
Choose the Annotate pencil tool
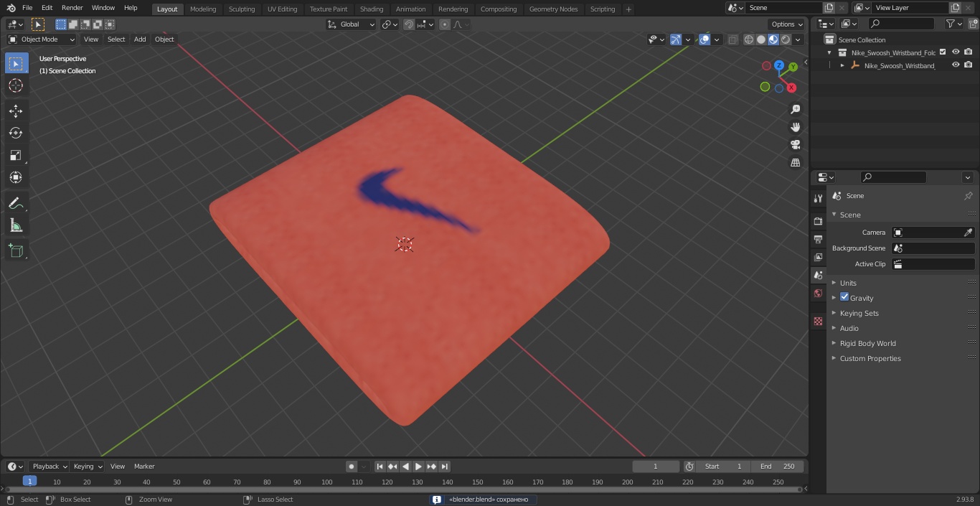(16, 203)
